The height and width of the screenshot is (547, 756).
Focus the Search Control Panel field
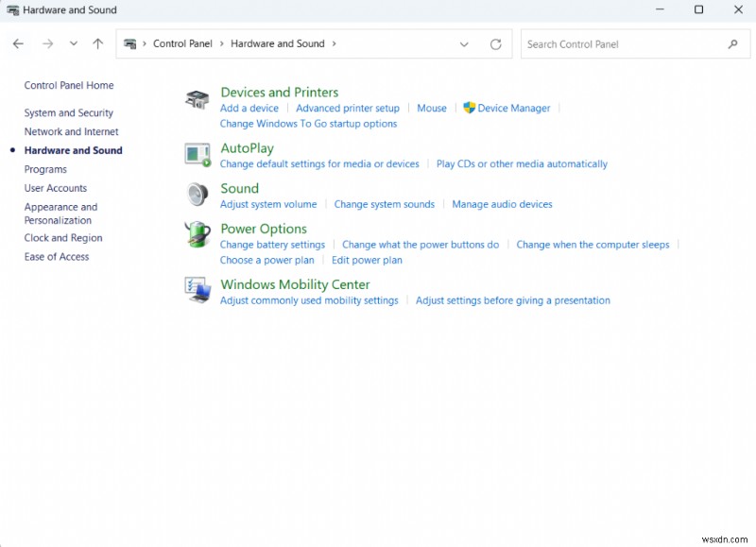(x=635, y=44)
